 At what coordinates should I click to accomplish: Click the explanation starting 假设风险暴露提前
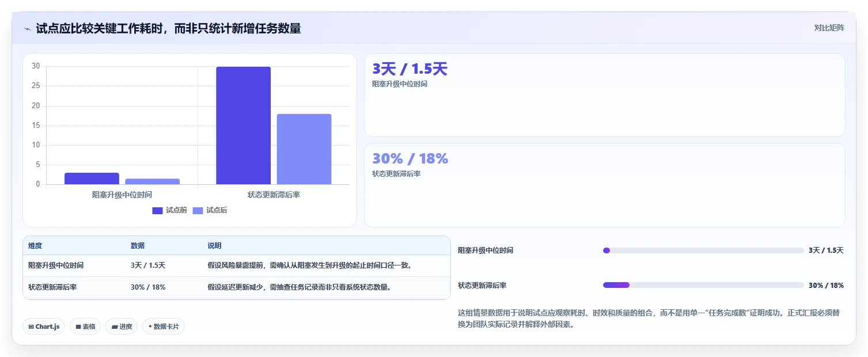[310, 265]
